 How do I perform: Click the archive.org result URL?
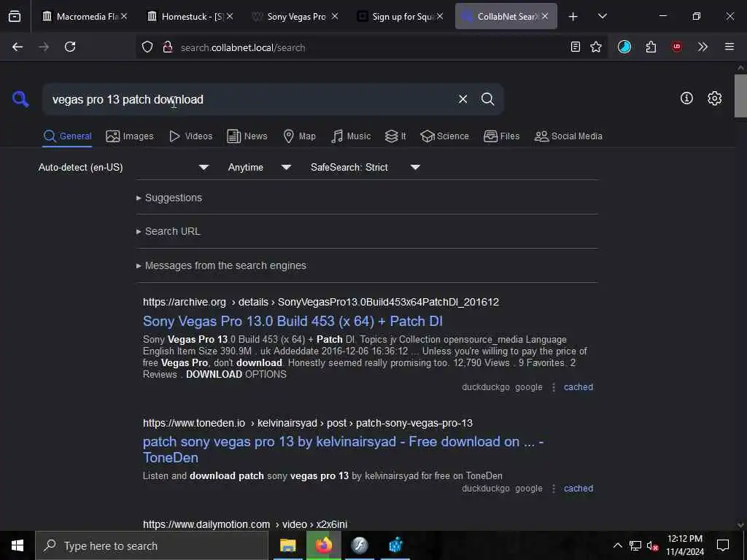[x=321, y=302]
